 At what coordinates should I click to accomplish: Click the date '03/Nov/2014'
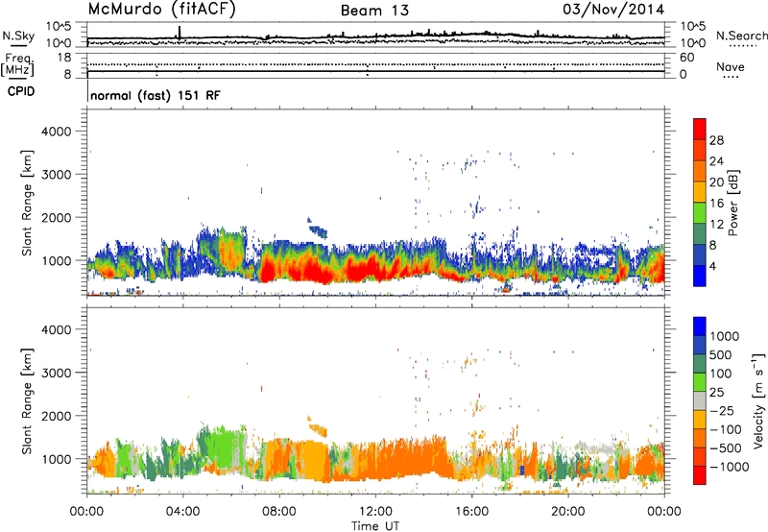tap(613, 10)
